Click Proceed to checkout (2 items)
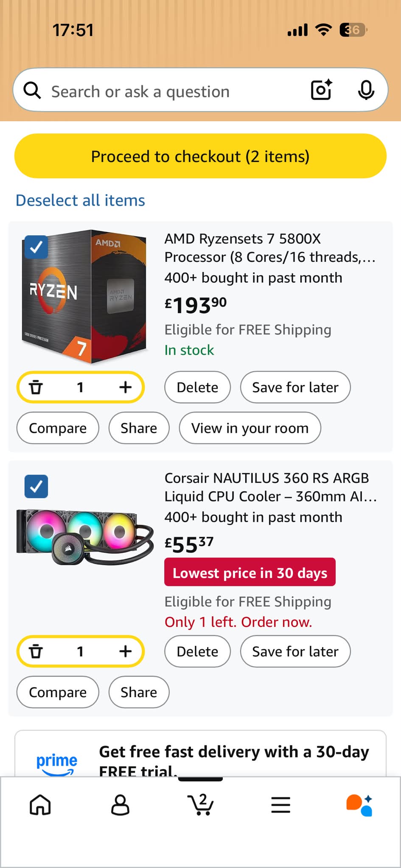The width and height of the screenshot is (401, 868). tap(200, 156)
